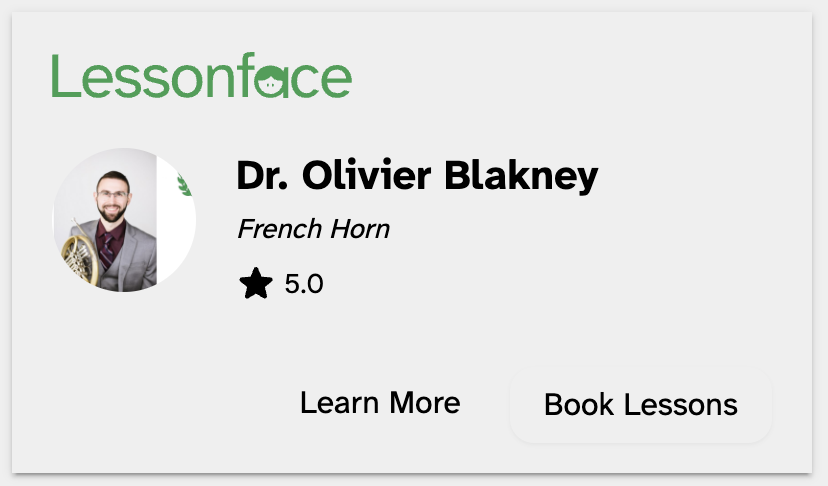This screenshot has height=486, width=828.
Task: Click the "Dr." title prefix
Action: click(x=263, y=176)
